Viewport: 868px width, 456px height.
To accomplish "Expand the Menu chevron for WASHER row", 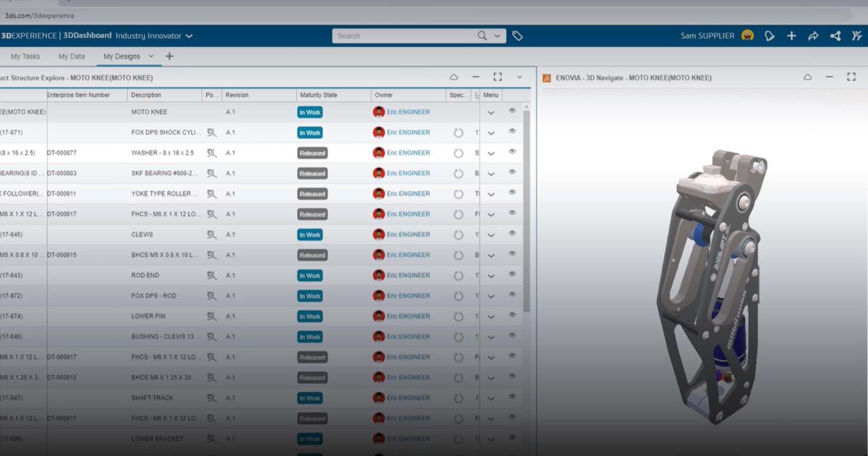I will [491, 153].
